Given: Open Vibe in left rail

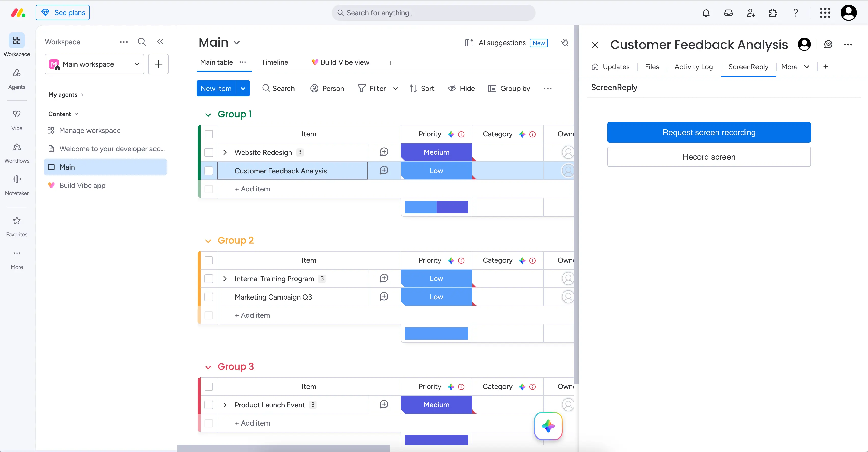Looking at the screenshot, I should 17,120.
